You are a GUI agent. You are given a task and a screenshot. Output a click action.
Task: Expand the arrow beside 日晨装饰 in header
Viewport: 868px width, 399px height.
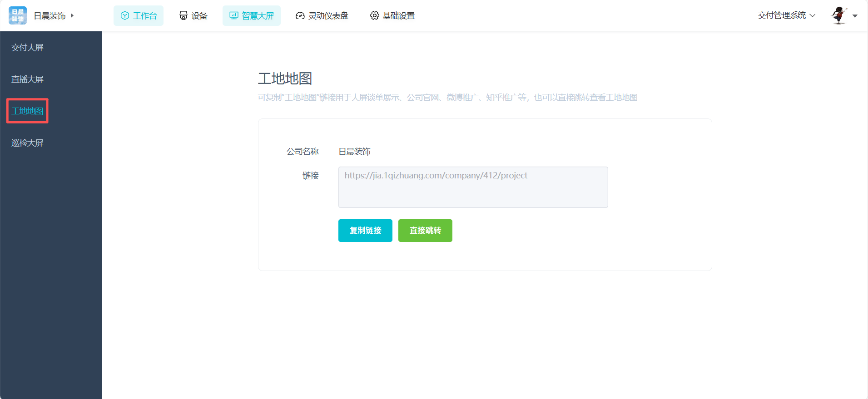[72, 15]
